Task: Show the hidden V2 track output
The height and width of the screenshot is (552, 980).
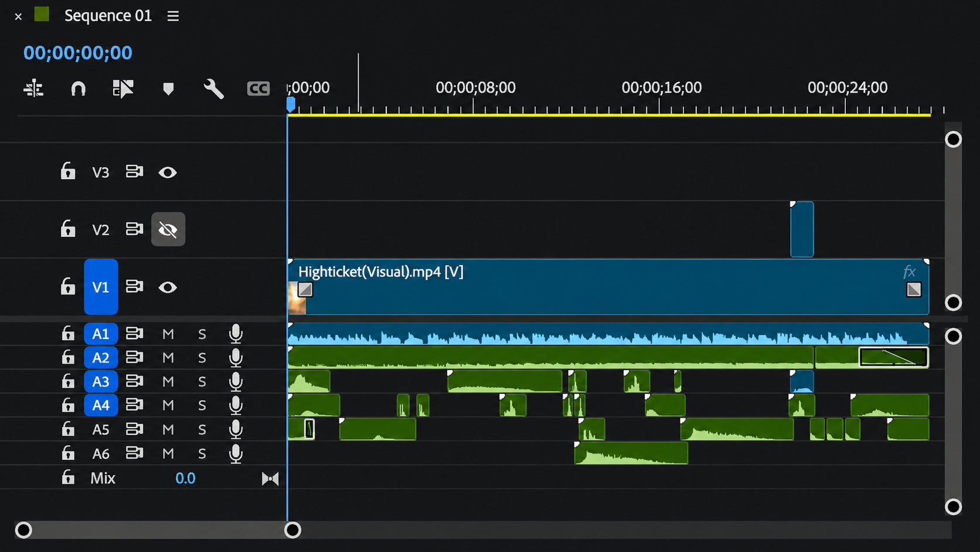Action: (168, 229)
